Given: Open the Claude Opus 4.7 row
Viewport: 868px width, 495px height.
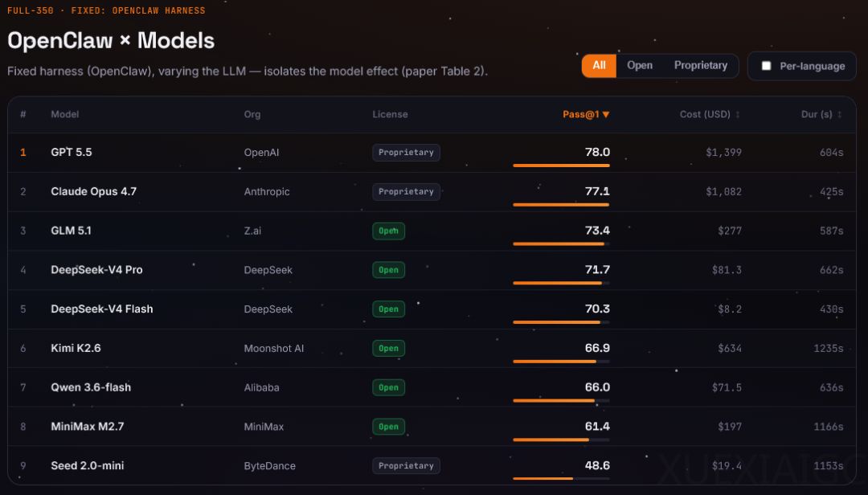Looking at the screenshot, I should [432, 192].
